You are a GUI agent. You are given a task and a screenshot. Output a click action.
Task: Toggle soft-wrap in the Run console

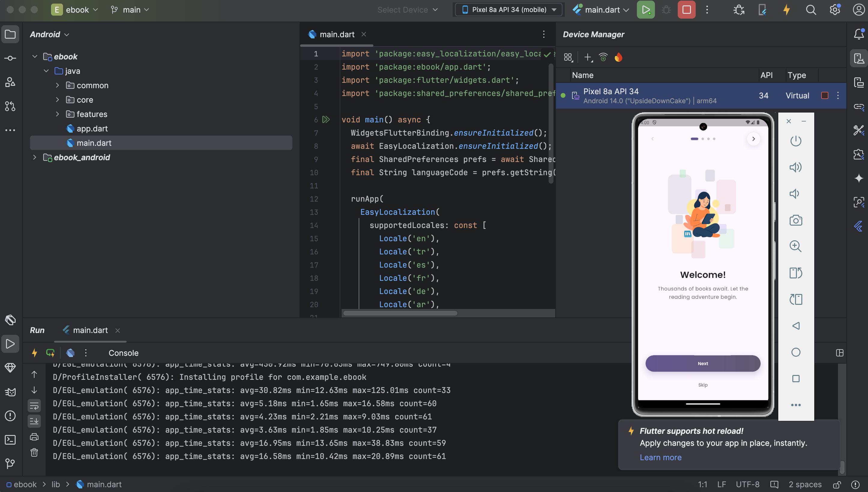click(34, 406)
